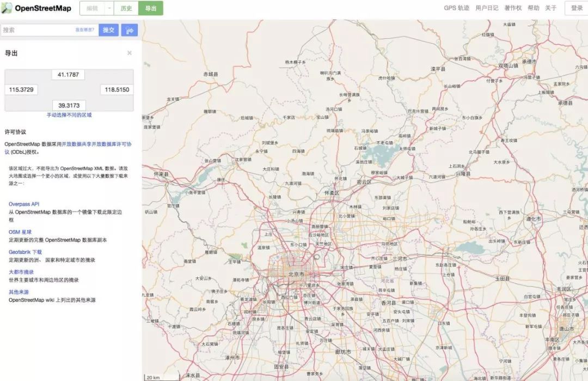Edit the east longitude 118.5150 field

[x=117, y=90]
